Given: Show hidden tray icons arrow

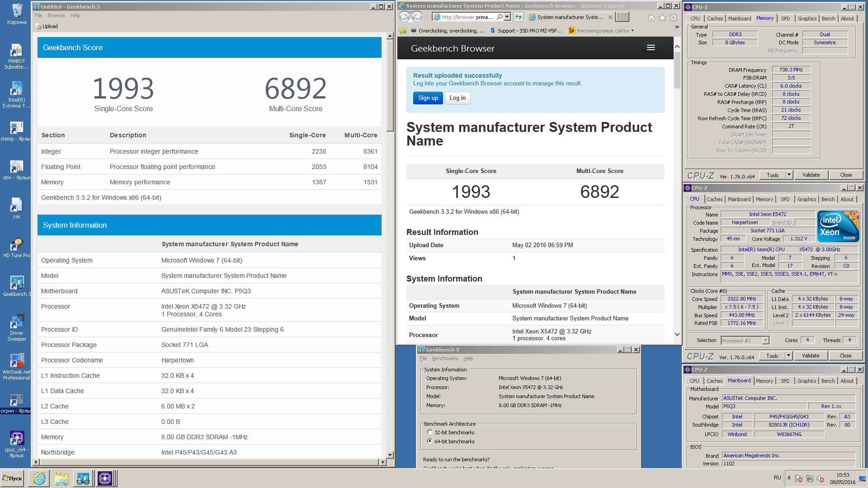Looking at the screenshot, I should coord(789,478).
